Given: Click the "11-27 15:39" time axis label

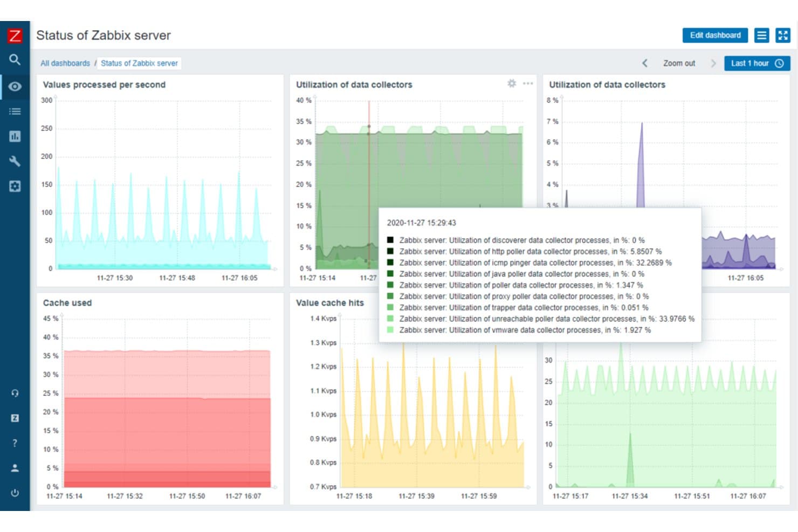Looking at the screenshot, I should point(416,496).
